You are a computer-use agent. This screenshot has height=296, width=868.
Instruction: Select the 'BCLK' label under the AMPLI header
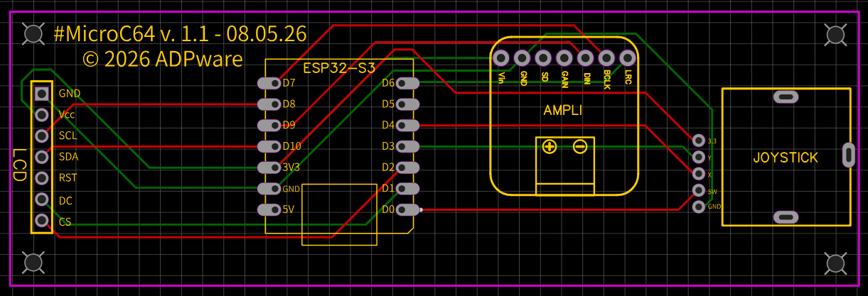(607, 80)
